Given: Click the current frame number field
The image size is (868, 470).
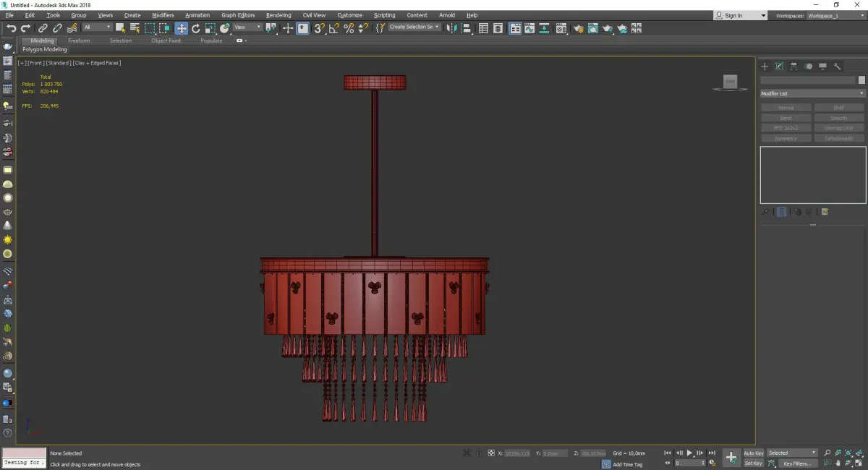Looking at the screenshot, I should (690, 463).
